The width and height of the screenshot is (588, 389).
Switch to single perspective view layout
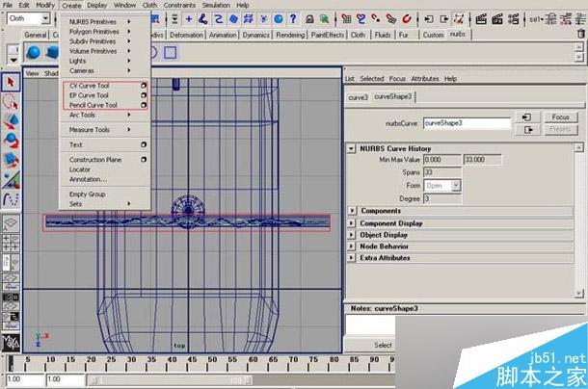coord(11,223)
